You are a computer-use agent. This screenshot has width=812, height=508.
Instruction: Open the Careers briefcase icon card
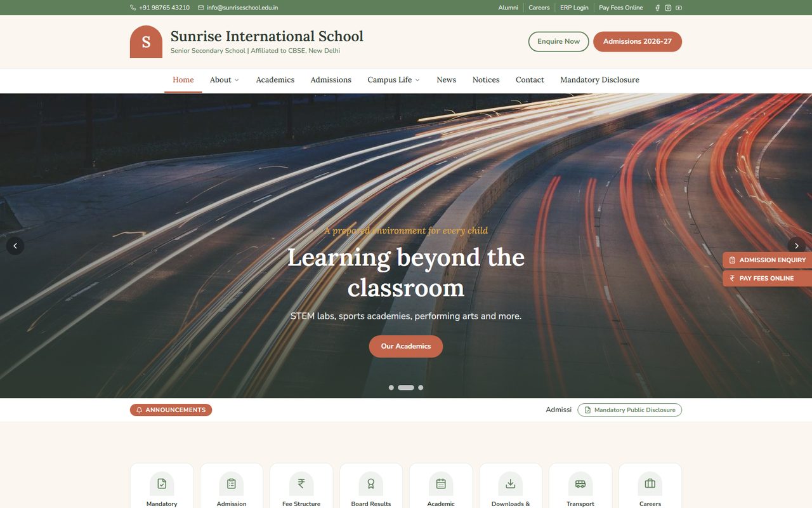click(650, 484)
